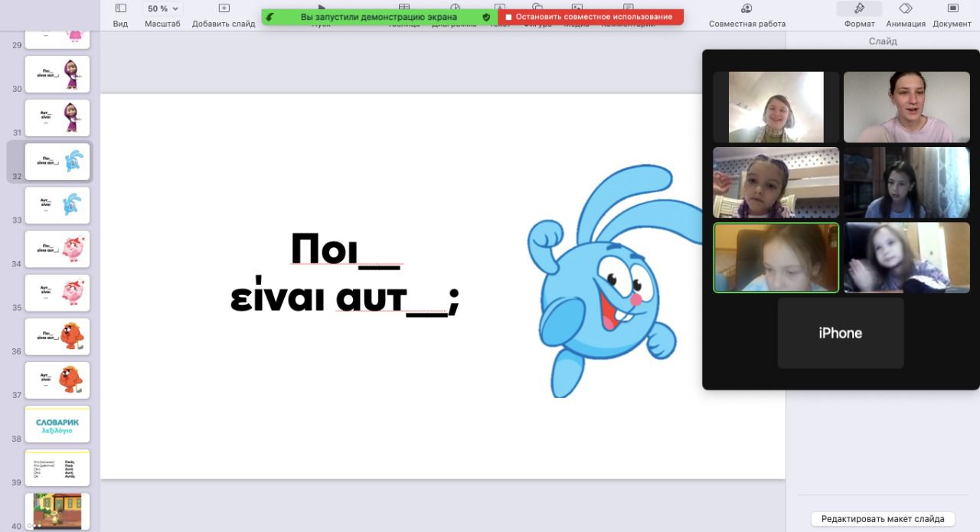The image size is (980, 532).
Task: Open the Документ (Document) inspector
Action: [x=952, y=15]
